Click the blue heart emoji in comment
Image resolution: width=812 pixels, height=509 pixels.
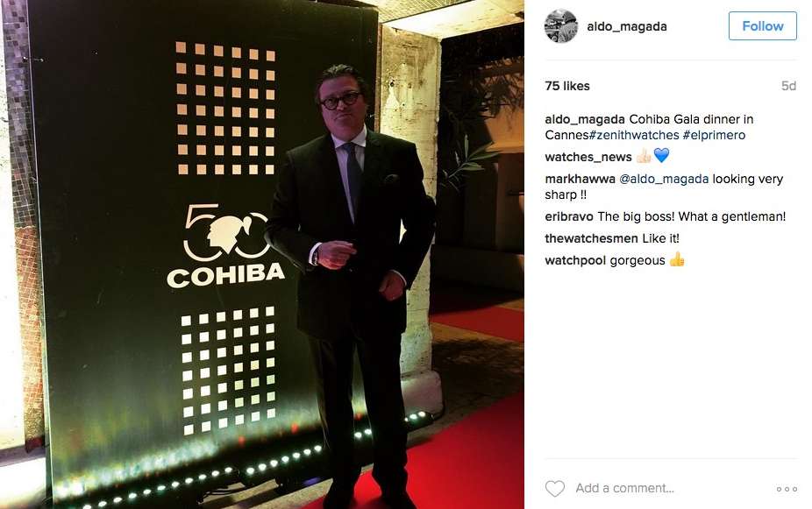(x=661, y=156)
